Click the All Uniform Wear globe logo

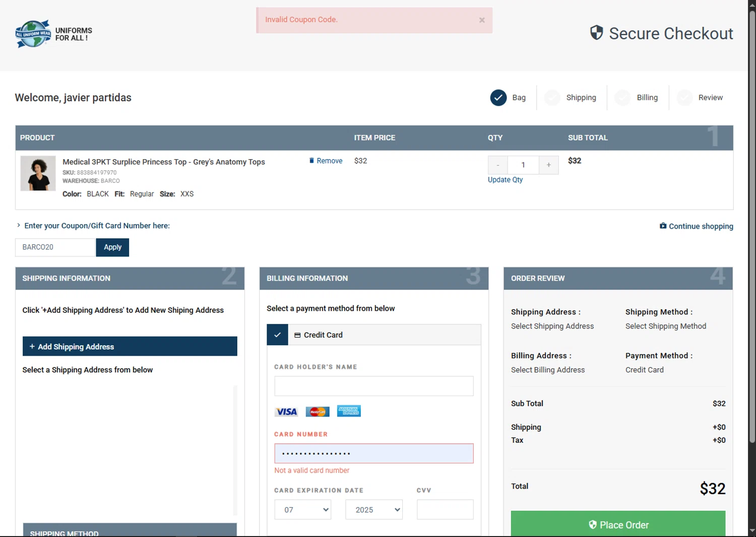(33, 34)
